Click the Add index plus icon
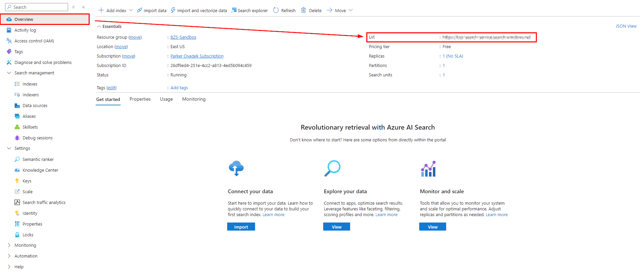The height and width of the screenshot is (273, 644). tap(101, 10)
